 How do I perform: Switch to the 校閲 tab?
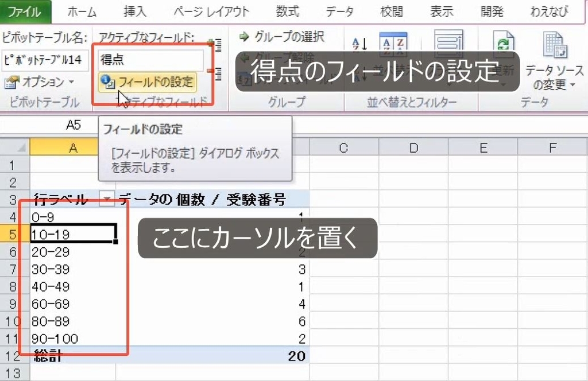[x=392, y=11]
